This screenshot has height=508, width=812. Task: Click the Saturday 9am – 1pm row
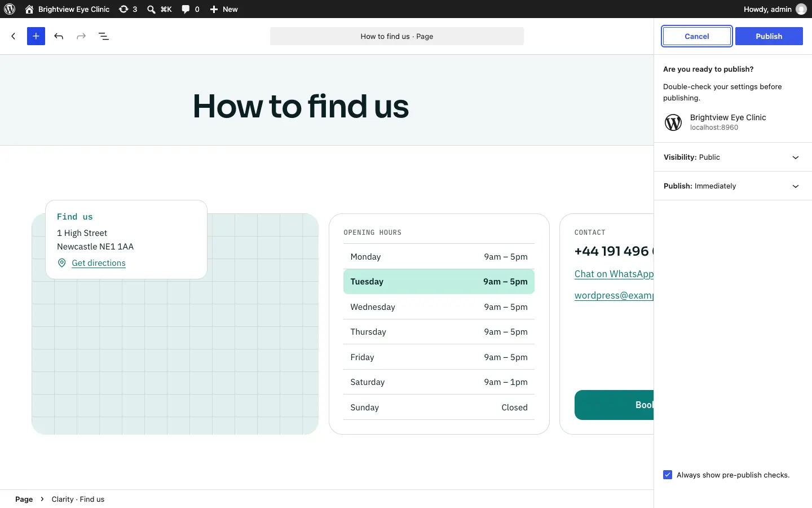tap(439, 382)
